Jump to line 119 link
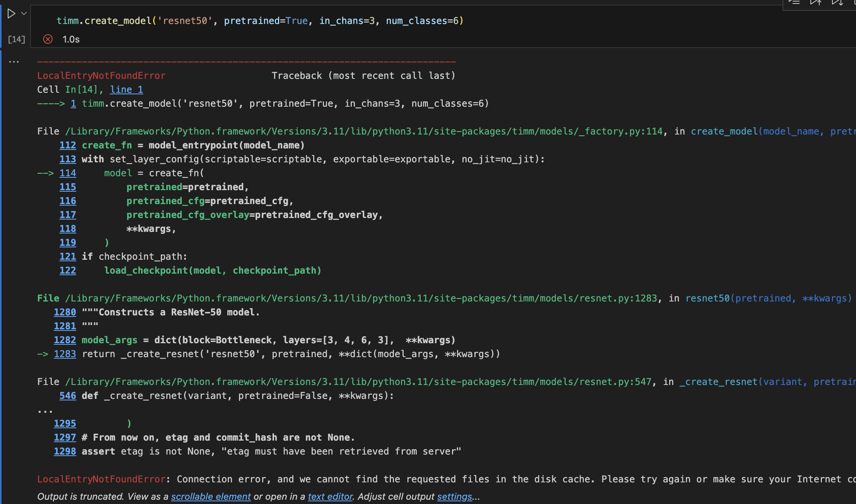Image resolution: width=856 pixels, height=504 pixels. (68, 243)
